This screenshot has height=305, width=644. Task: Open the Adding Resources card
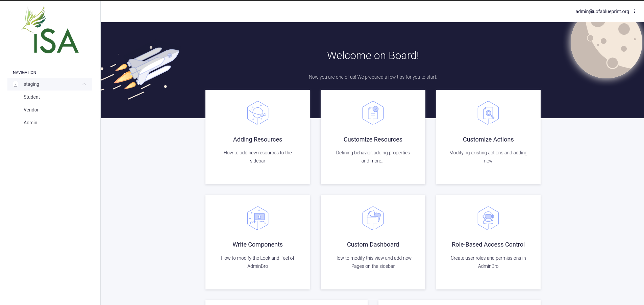point(257,139)
